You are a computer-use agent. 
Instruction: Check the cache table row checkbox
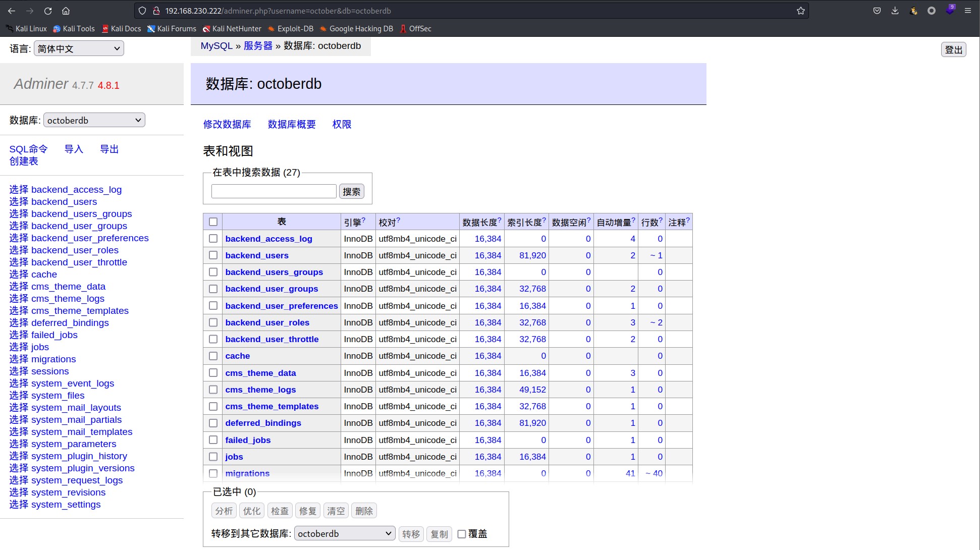[x=213, y=356]
